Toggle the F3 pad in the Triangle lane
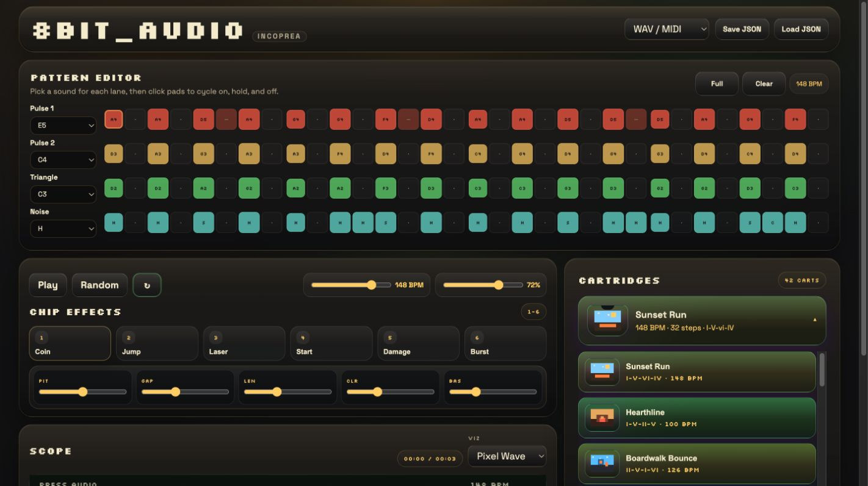 tap(386, 188)
